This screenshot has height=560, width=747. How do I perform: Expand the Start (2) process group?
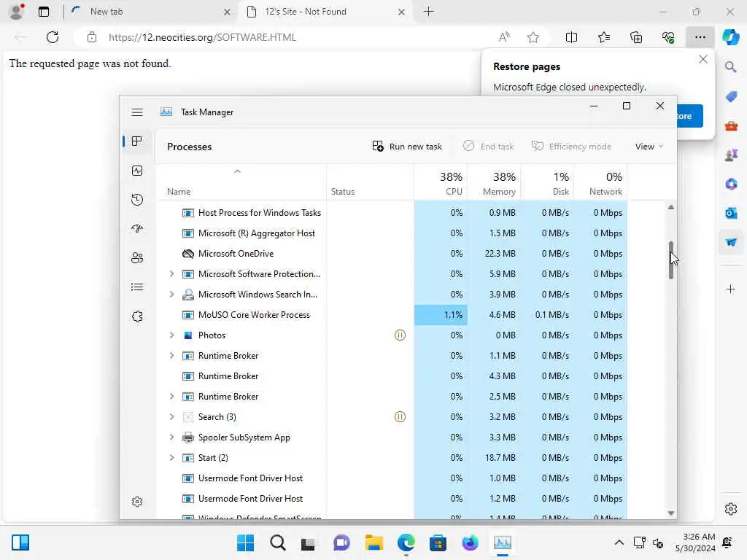tap(171, 458)
